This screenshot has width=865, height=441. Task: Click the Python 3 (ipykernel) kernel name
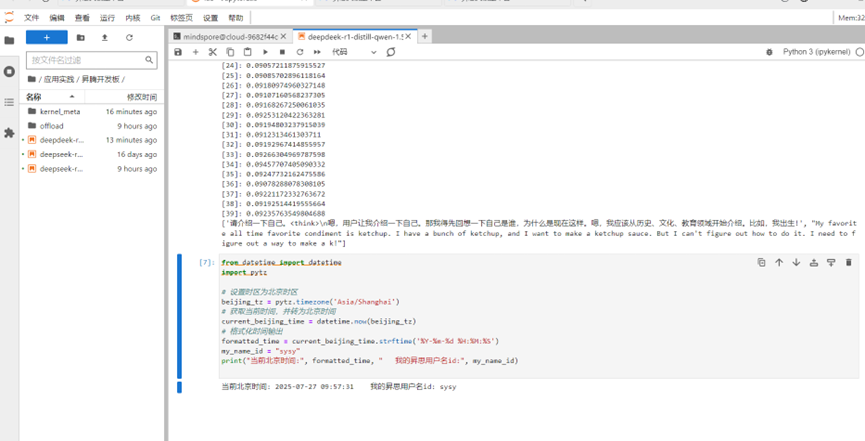816,52
